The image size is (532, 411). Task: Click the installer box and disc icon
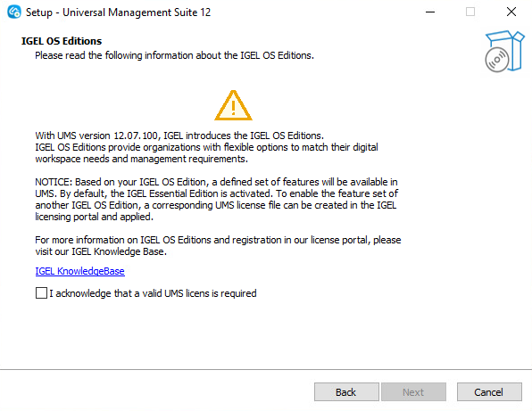coord(504,51)
